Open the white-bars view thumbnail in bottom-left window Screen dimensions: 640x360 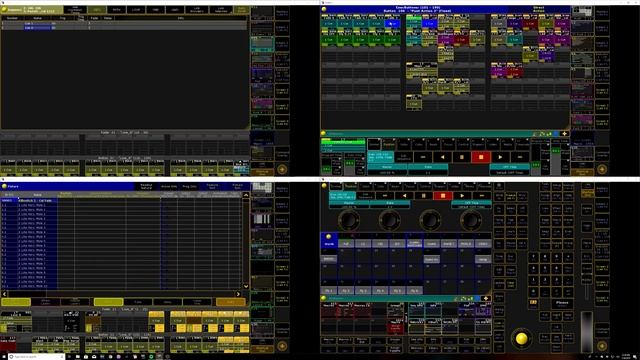pos(262,220)
